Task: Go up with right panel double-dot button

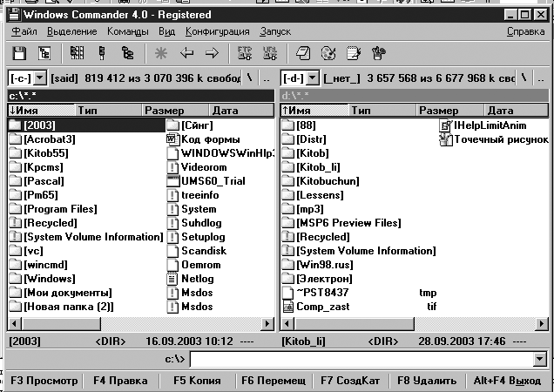Action: click(x=541, y=78)
